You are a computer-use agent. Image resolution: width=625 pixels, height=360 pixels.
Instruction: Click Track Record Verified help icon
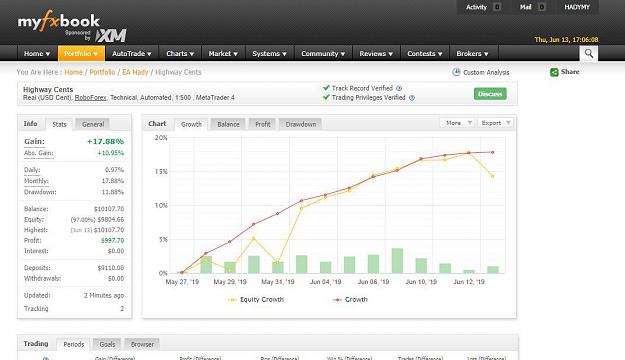(399, 88)
